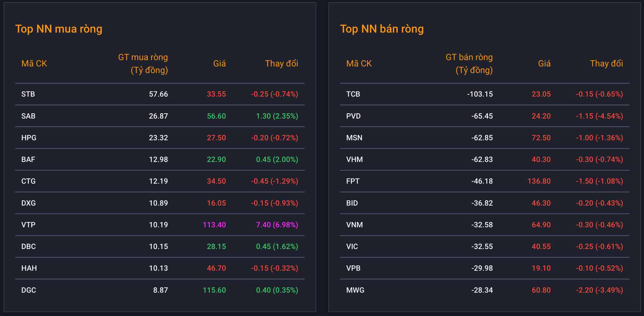
Task: Select the VPB ticker
Action: 354,268
